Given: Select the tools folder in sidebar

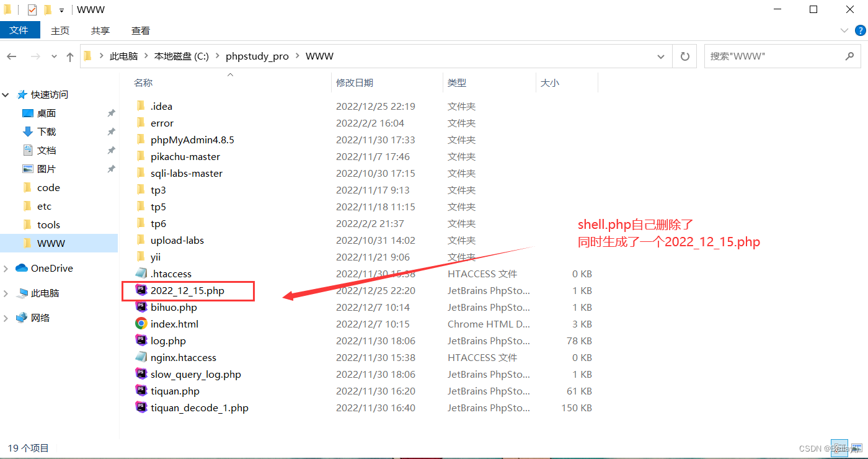Looking at the screenshot, I should coord(48,225).
